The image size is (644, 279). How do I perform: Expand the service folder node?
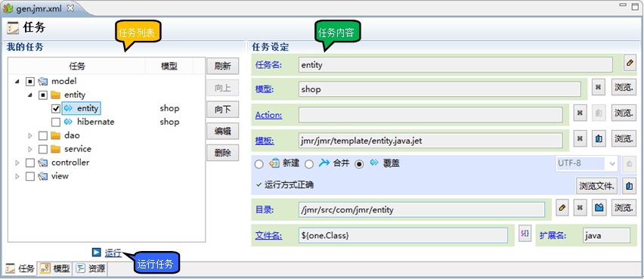[30, 149]
